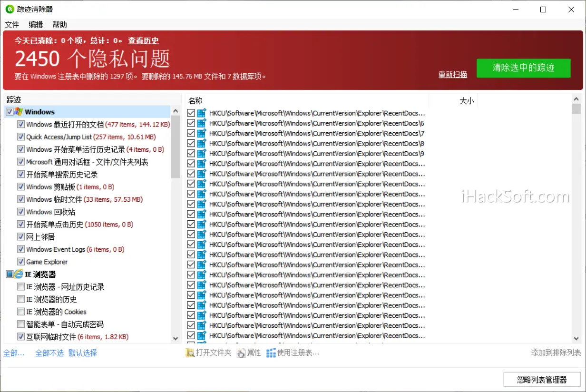The image size is (586, 392).
Task: Uncheck Windows 开始菜单运行历史记录
Action: pos(21,149)
